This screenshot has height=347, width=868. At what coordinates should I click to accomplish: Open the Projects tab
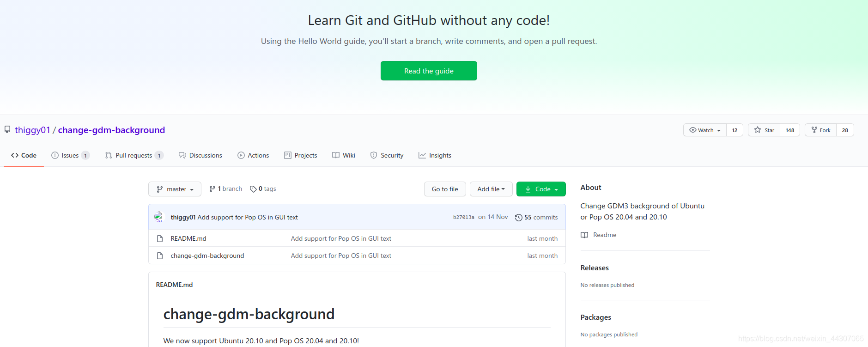pos(300,155)
